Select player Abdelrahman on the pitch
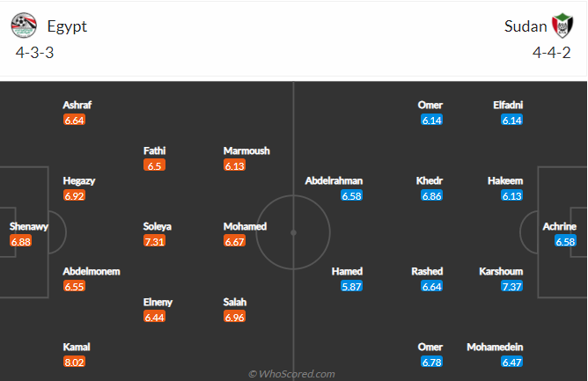The height and width of the screenshot is (381, 588). [x=334, y=180]
